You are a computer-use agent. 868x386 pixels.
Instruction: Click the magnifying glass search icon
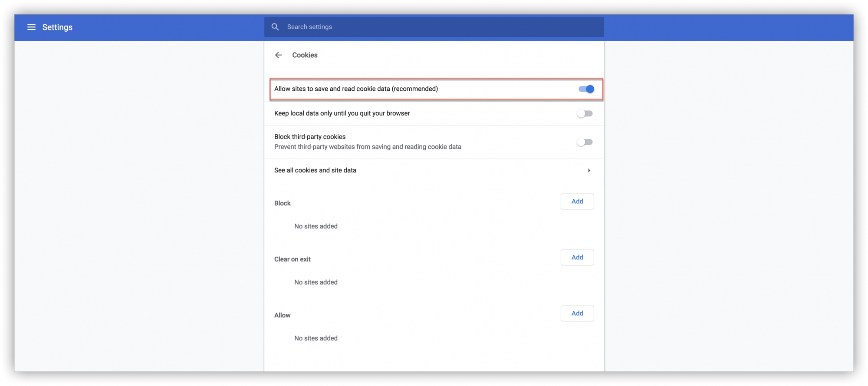[x=275, y=27]
